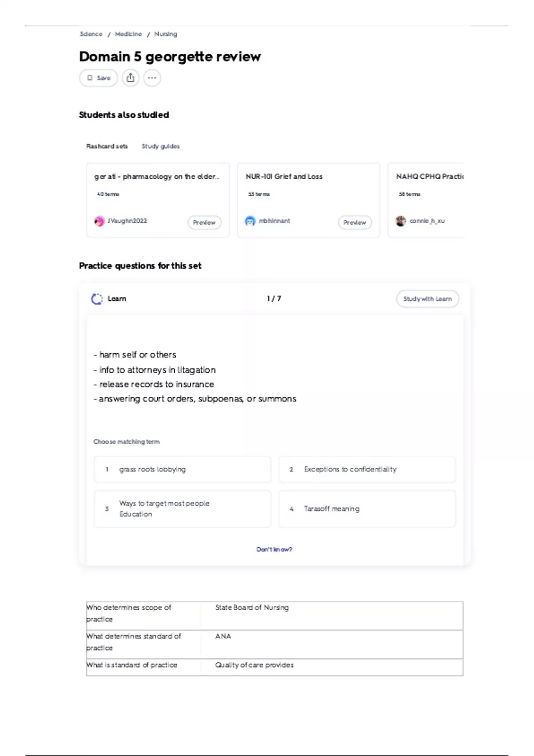Open the three-dot more options menu
534x756 pixels.
tap(152, 78)
